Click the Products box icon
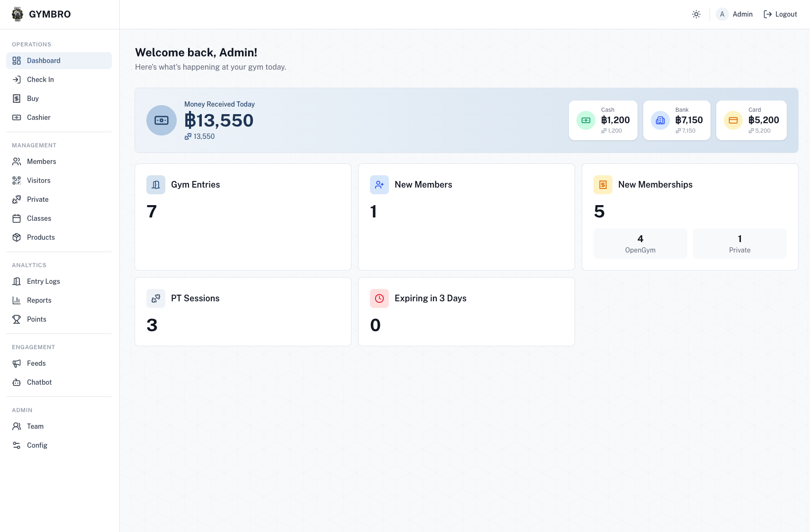Screen dimensions: 810x532 pyautogui.click(x=17, y=237)
